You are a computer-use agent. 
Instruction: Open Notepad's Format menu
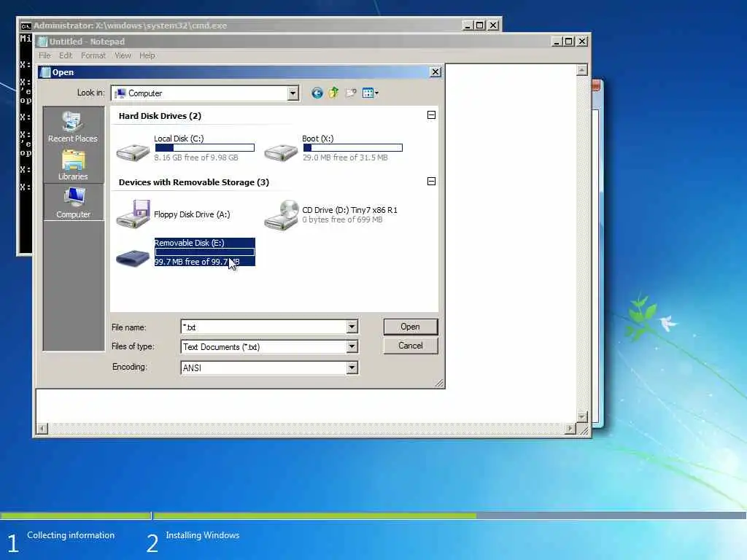click(93, 55)
